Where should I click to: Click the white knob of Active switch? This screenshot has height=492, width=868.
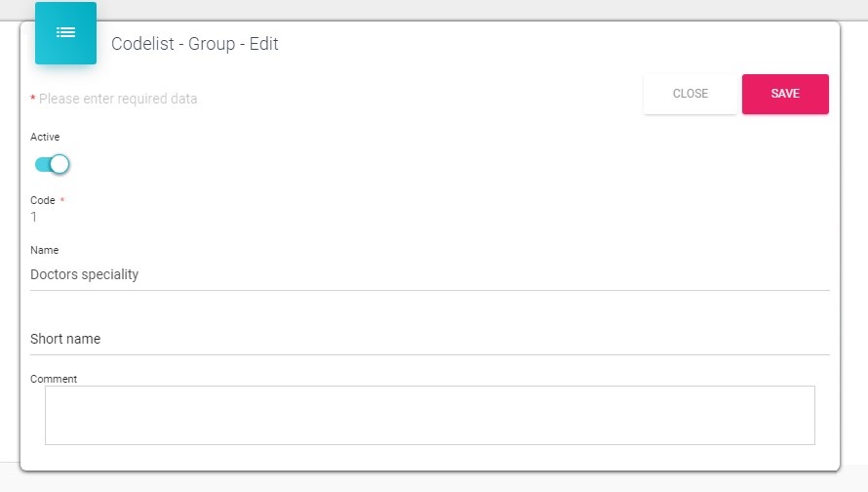tap(59, 164)
